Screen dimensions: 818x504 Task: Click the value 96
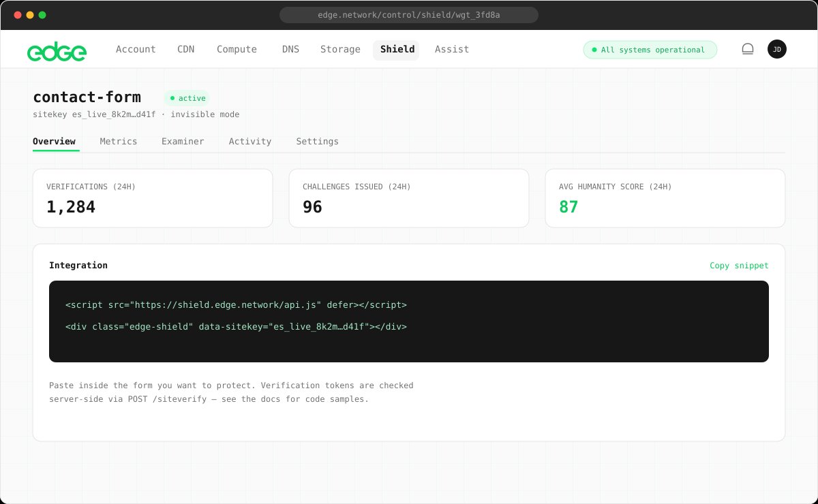(312, 207)
